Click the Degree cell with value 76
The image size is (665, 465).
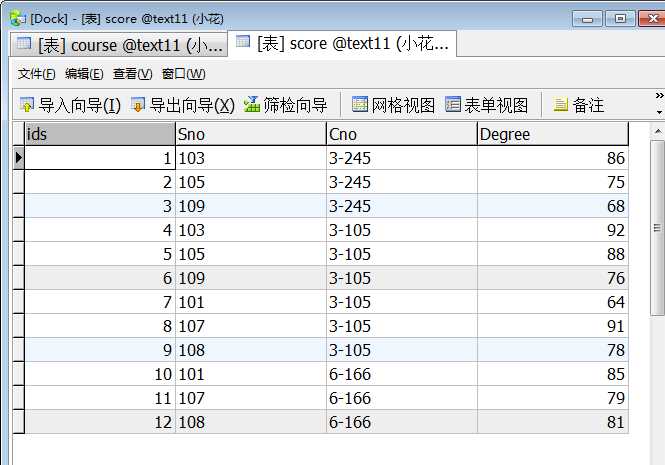point(553,278)
